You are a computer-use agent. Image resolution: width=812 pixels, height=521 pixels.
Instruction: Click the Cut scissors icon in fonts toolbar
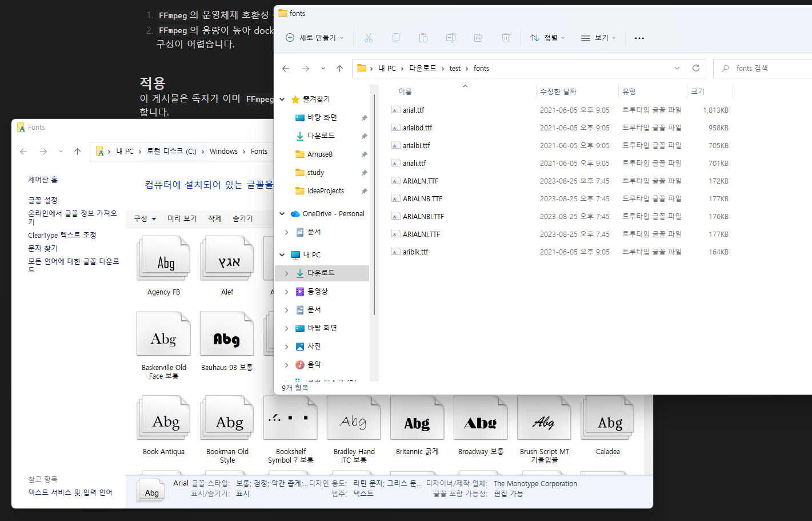[x=369, y=38]
